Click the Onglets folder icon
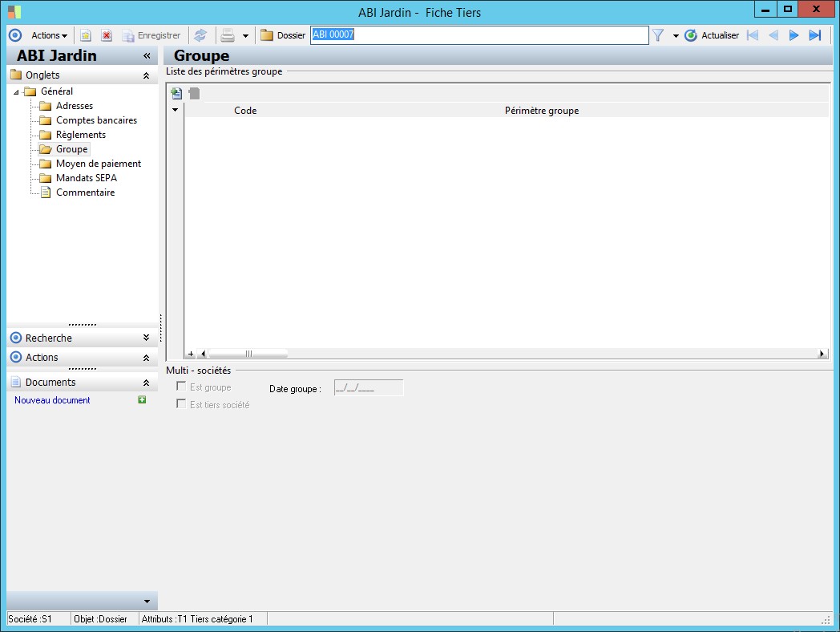 [16, 75]
